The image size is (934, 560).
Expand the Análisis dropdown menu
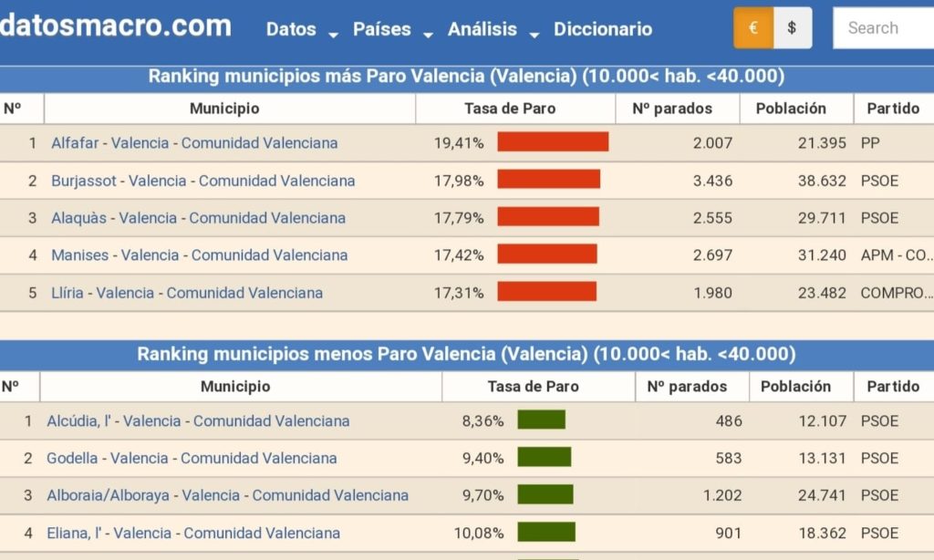click(x=493, y=29)
